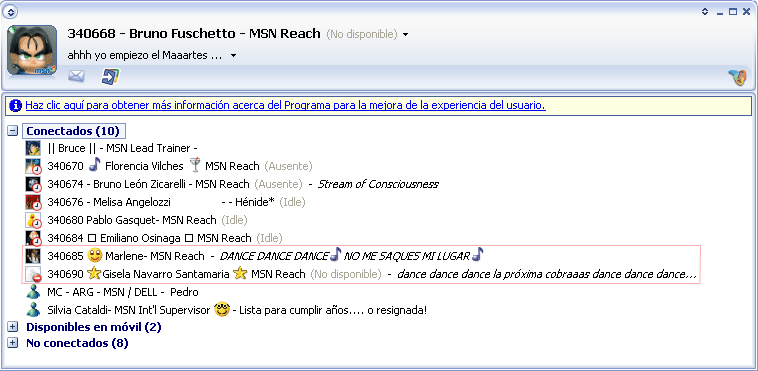Open the user experience improvement program link

tap(285, 105)
